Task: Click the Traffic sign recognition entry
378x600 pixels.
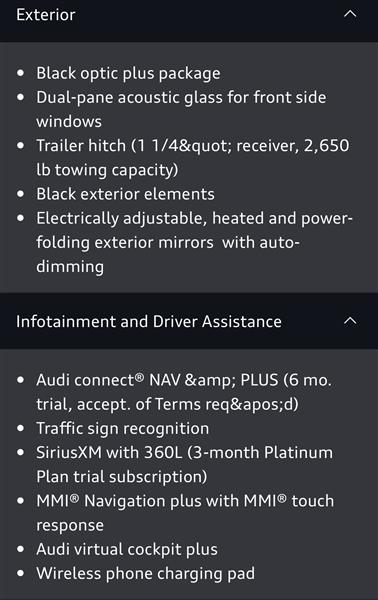Action: [x=122, y=429]
